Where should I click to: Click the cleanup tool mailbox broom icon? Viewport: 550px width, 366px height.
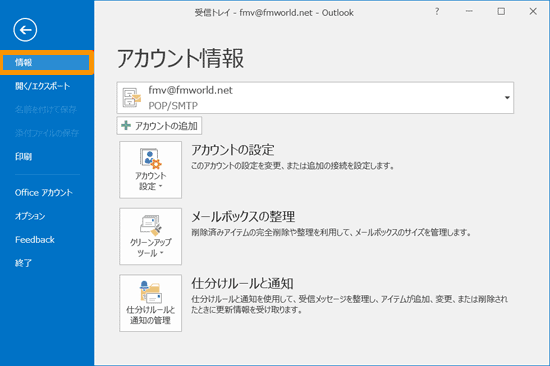151,225
